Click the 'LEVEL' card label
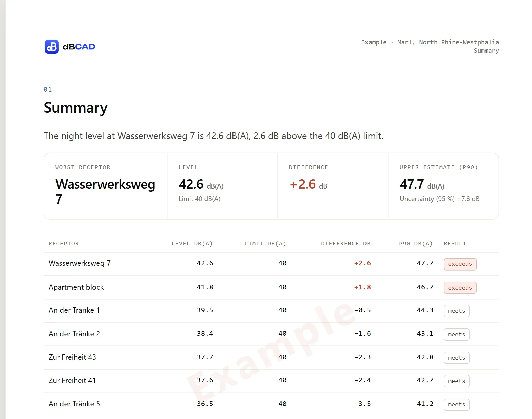 (x=188, y=167)
